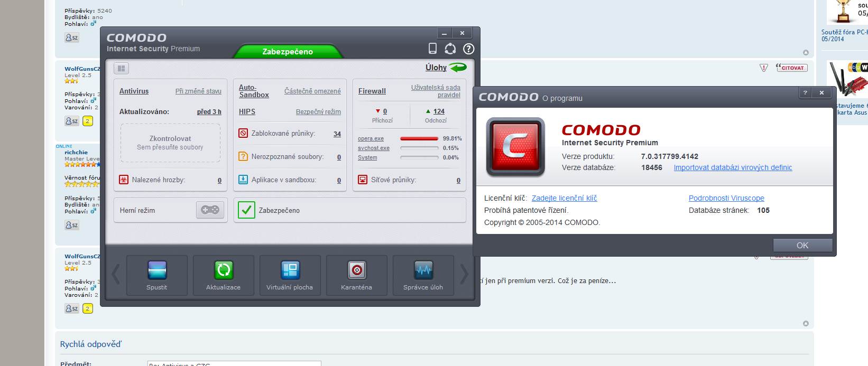Open the Firewall link
This screenshot has height=366, width=868.
pos(372,91)
